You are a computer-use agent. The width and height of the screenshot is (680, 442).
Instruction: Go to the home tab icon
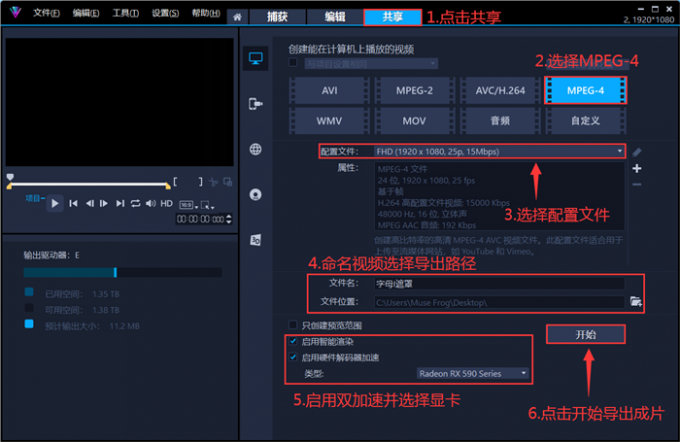click(x=237, y=17)
